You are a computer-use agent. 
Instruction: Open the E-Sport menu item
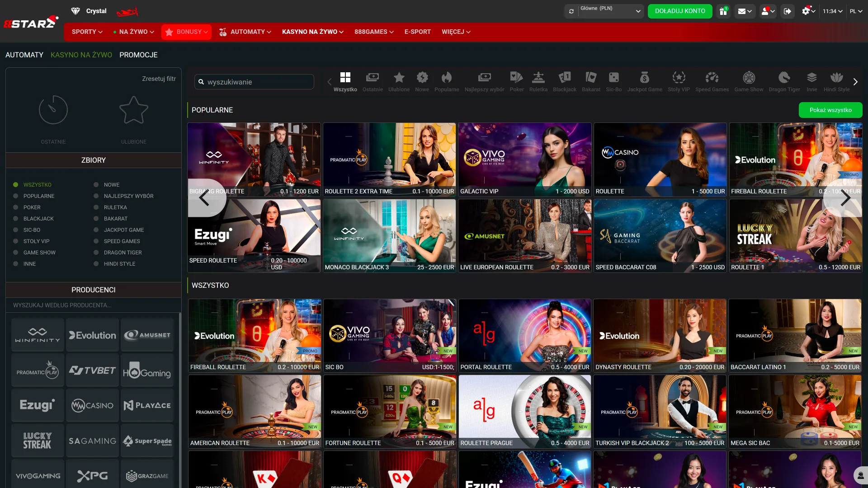[x=417, y=32]
